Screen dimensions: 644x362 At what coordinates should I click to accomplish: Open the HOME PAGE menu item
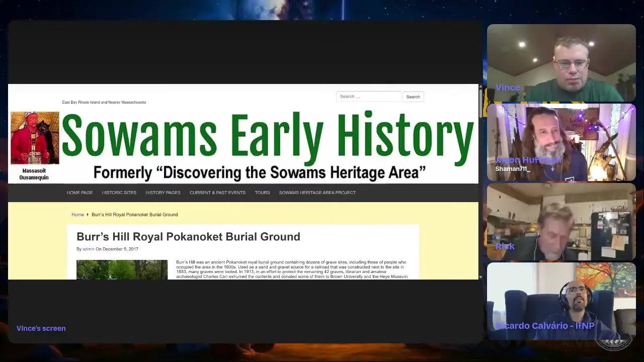[x=79, y=193]
